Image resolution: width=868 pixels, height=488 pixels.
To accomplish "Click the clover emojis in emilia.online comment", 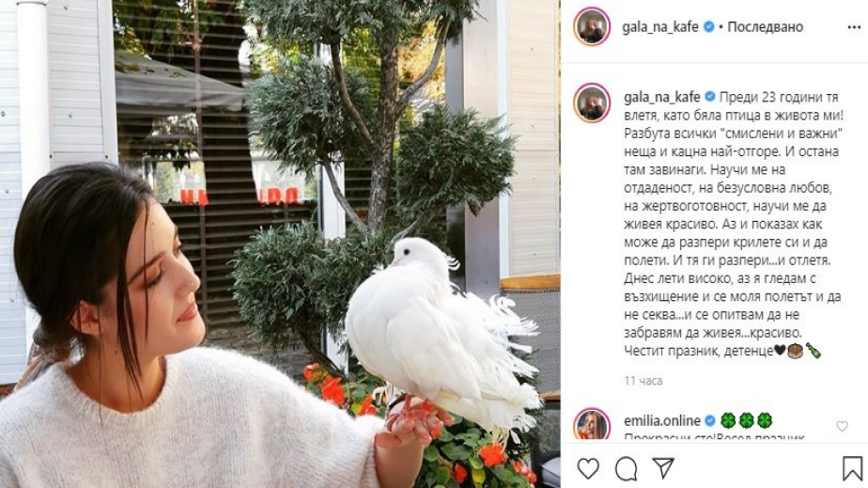I will pos(746,420).
